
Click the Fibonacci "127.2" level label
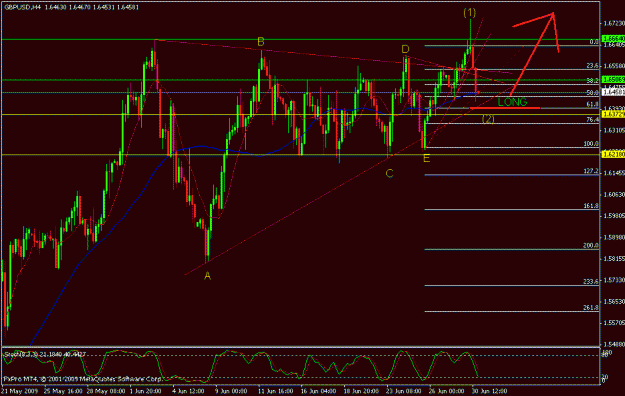(591, 171)
